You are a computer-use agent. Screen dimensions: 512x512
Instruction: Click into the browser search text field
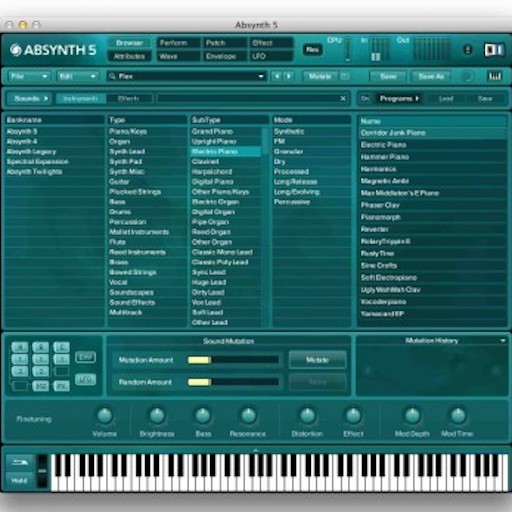pyautogui.click(x=248, y=98)
